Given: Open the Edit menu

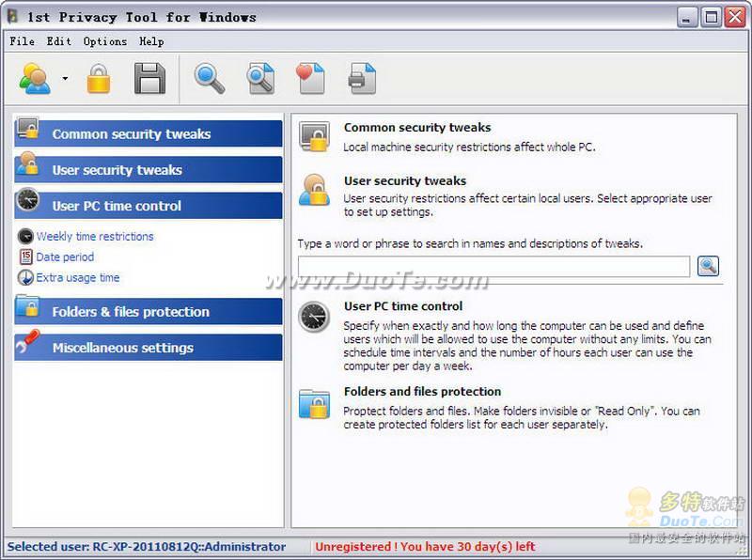Looking at the screenshot, I should 59,41.
